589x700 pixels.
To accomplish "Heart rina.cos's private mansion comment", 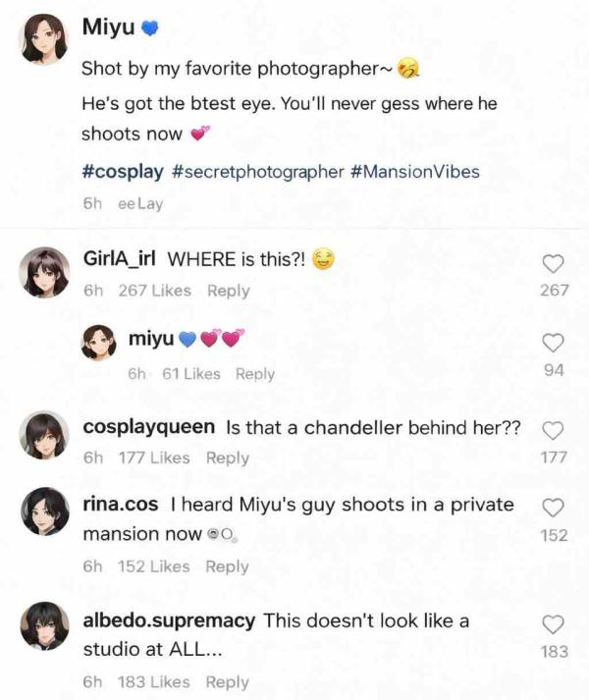I will 554,507.
